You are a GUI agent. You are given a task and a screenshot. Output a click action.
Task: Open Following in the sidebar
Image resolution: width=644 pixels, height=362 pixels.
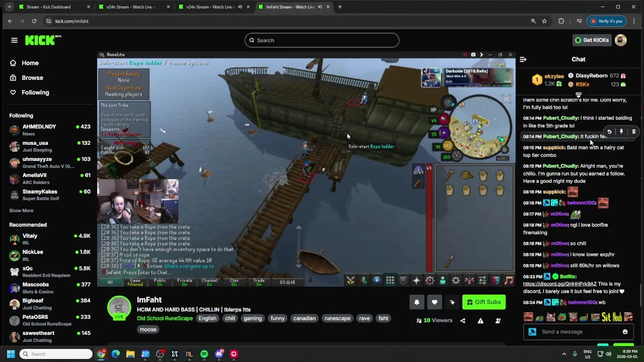pyautogui.click(x=35, y=93)
